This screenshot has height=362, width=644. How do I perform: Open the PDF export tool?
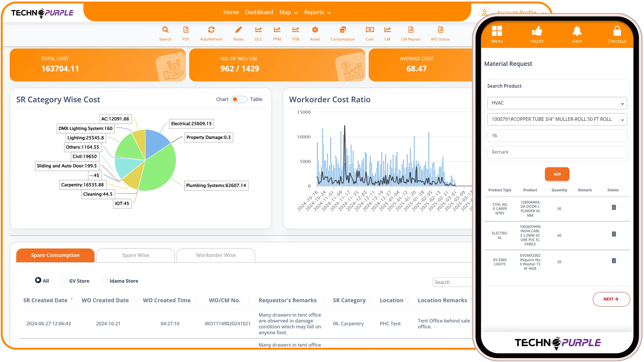pyautogui.click(x=186, y=34)
